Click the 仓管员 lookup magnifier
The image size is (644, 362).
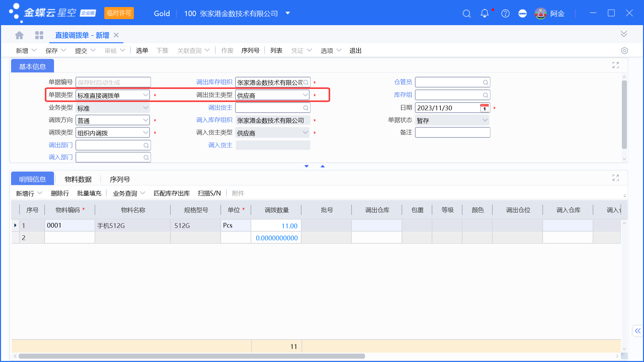click(x=485, y=82)
